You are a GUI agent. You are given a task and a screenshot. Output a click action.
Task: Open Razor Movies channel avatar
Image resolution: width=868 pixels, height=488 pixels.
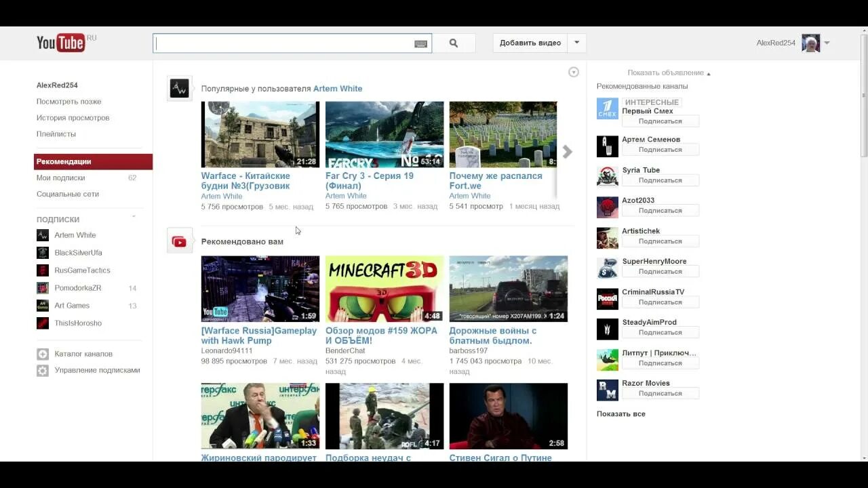(x=608, y=390)
